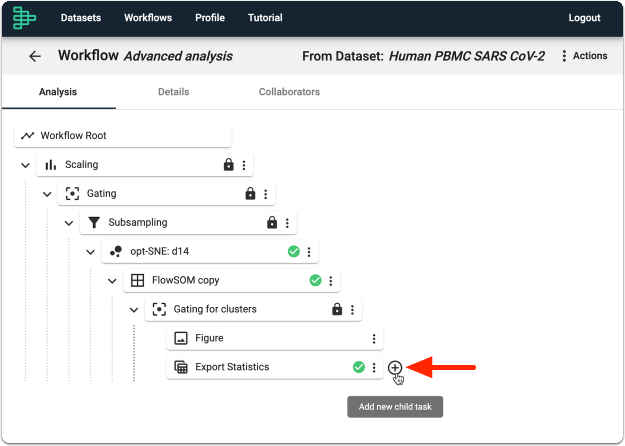Click the Advanced analysis workflow title

(179, 56)
